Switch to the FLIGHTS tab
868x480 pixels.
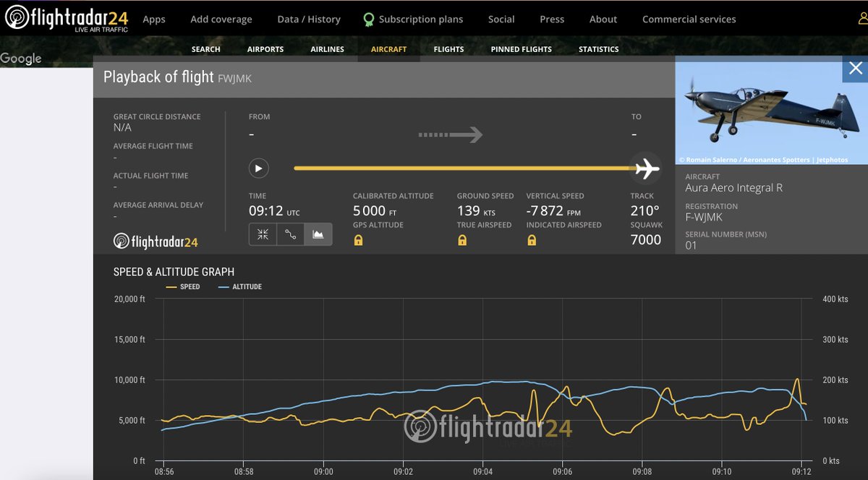[449, 49]
